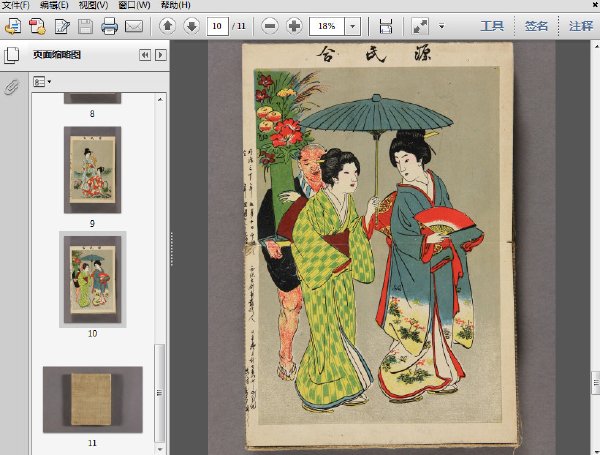Close the window with the X button
This screenshot has height=455, width=600.
pos(595,4)
